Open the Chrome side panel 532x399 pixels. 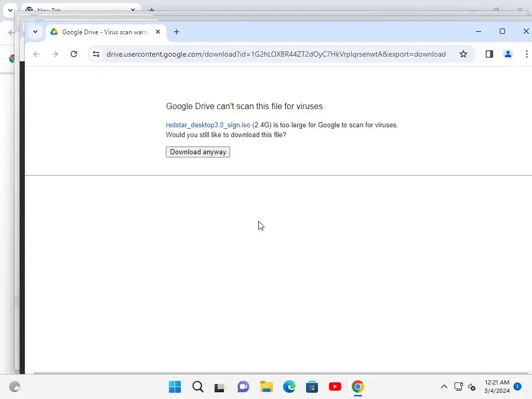[489, 54]
